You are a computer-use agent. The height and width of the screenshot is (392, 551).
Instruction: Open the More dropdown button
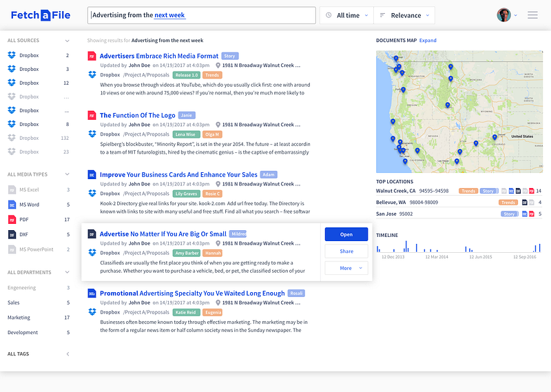(346, 268)
